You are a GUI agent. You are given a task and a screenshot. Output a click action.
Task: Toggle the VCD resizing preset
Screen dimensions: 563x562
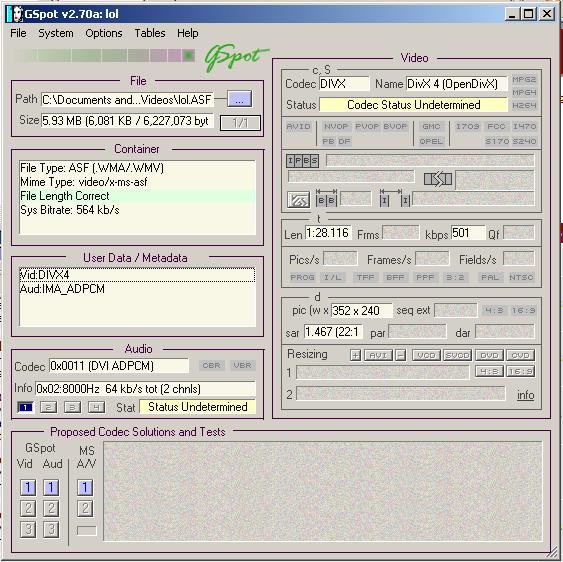click(426, 355)
